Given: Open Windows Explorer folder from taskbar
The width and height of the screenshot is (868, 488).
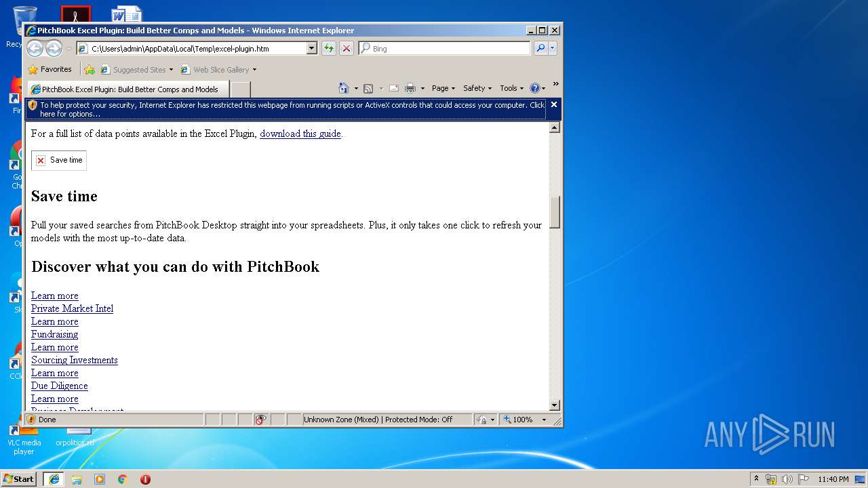Looking at the screenshot, I should [x=77, y=479].
